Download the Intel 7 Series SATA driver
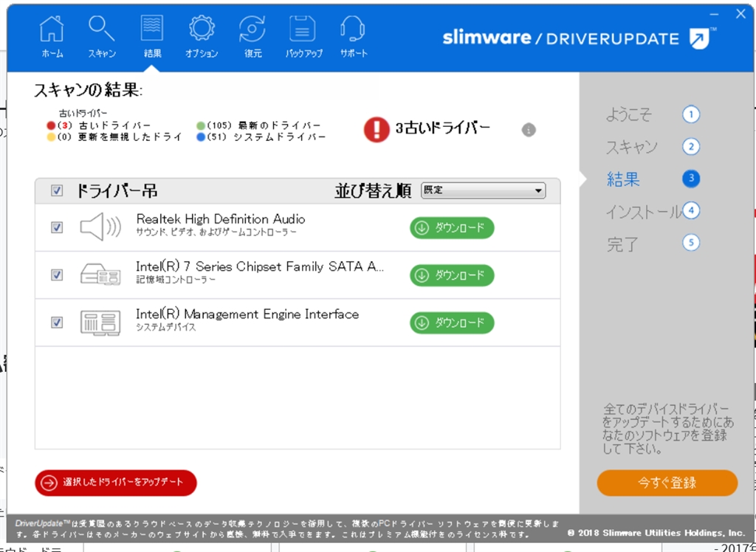 pos(452,275)
